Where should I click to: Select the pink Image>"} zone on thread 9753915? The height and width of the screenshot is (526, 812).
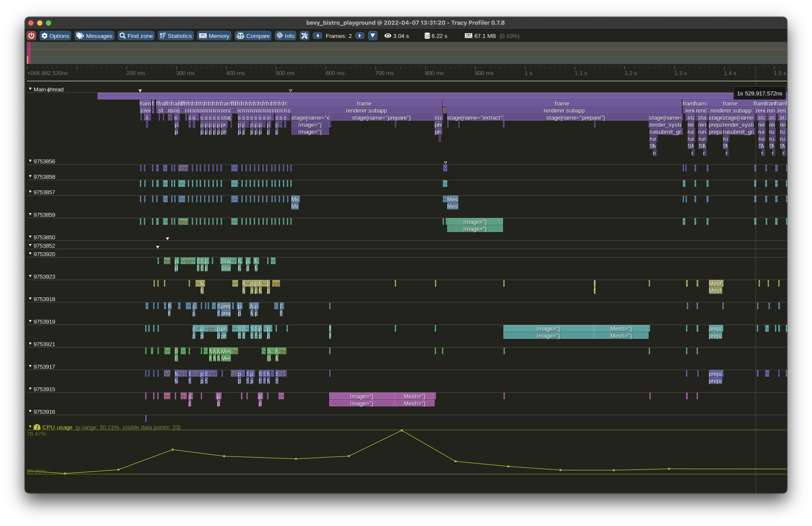coord(362,396)
